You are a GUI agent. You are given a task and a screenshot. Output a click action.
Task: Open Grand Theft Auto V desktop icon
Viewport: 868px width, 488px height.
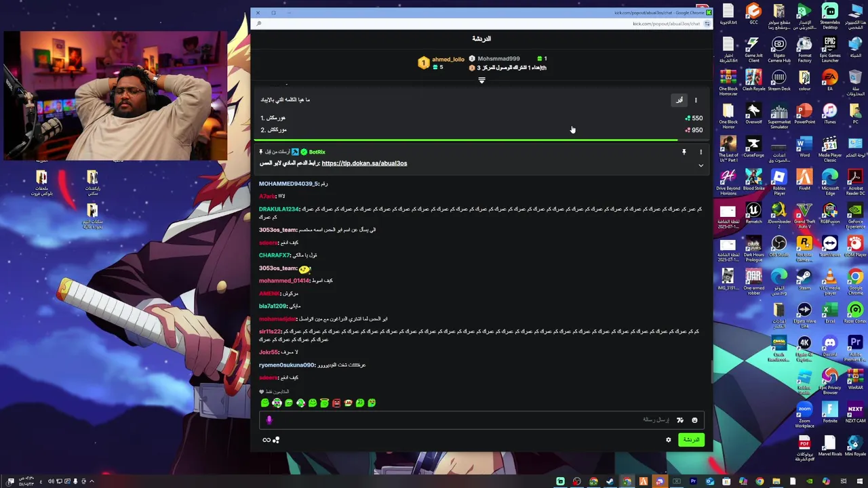point(804,215)
